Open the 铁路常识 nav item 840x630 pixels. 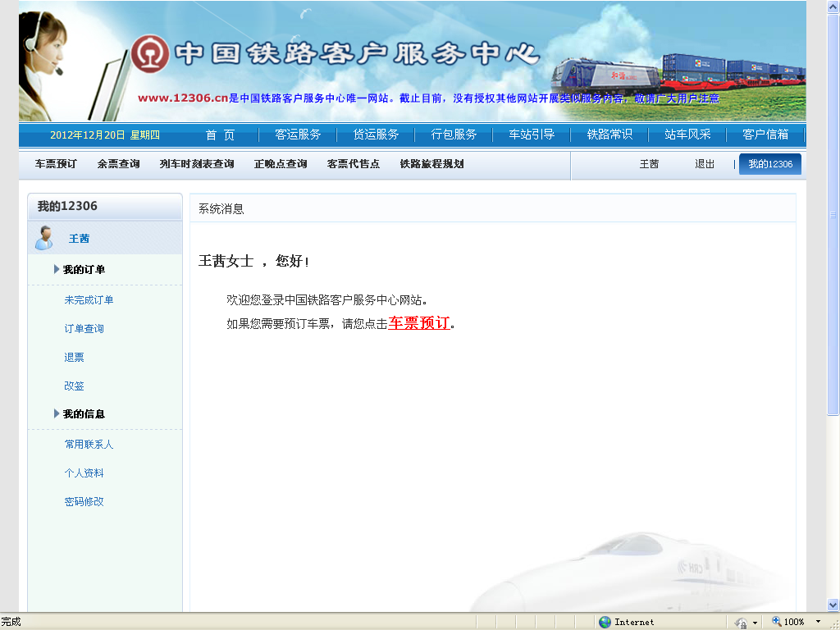pyautogui.click(x=609, y=135)
